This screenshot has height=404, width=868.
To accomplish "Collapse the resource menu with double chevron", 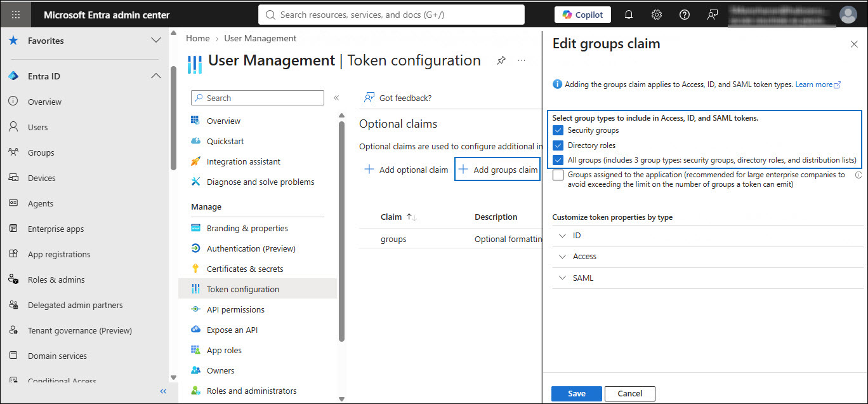I will click(336, 98).
